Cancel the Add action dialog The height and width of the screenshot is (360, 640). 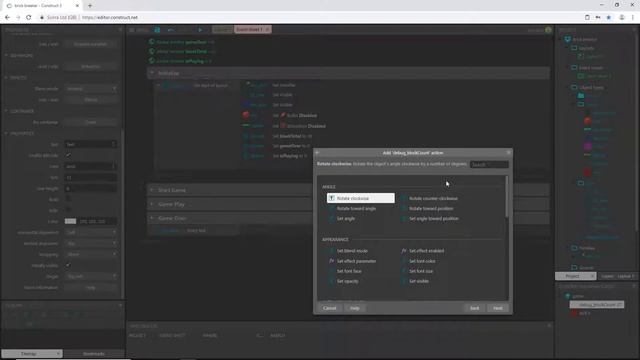click(x=329, y=308)
